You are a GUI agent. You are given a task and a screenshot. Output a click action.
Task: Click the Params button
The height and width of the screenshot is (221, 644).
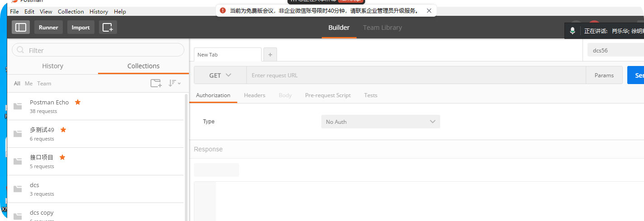point(604,75)
